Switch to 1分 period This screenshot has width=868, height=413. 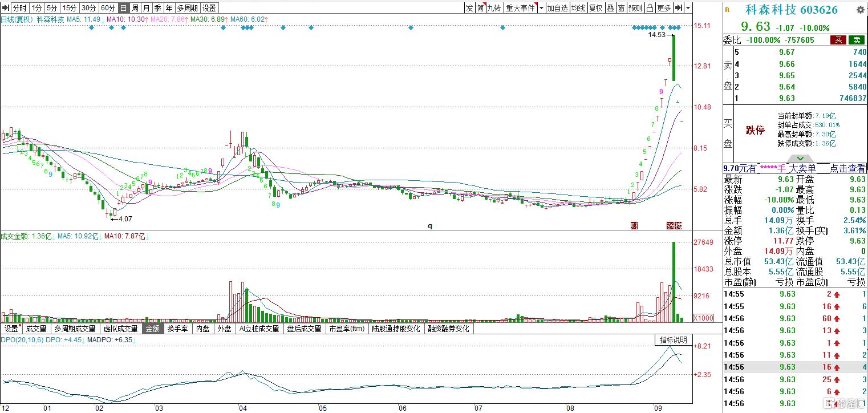(36, 8)
